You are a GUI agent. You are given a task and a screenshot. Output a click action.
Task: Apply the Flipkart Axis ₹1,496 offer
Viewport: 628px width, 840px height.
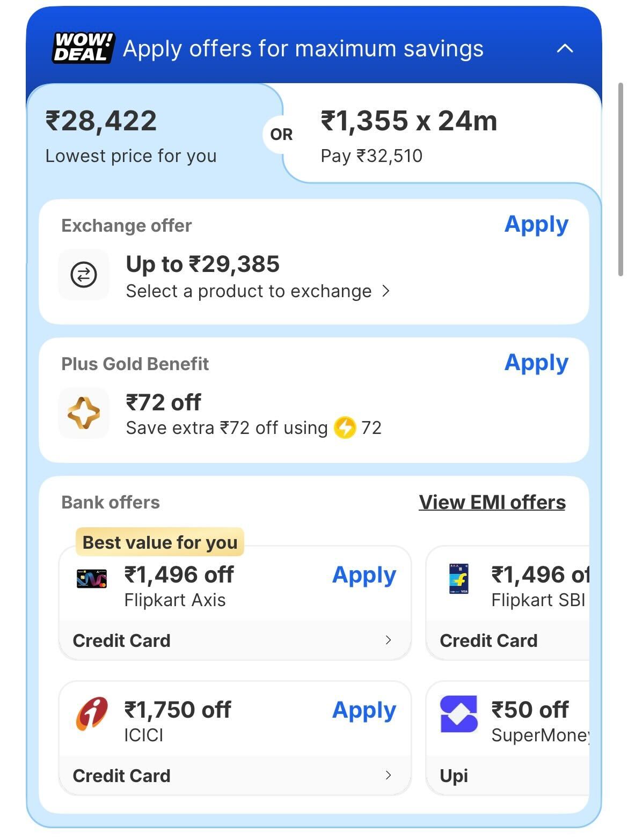[x=364, y=575]
